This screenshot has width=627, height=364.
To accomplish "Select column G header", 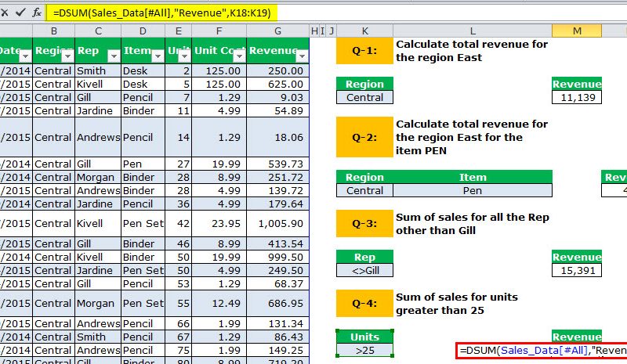I will tap(278, 31).
